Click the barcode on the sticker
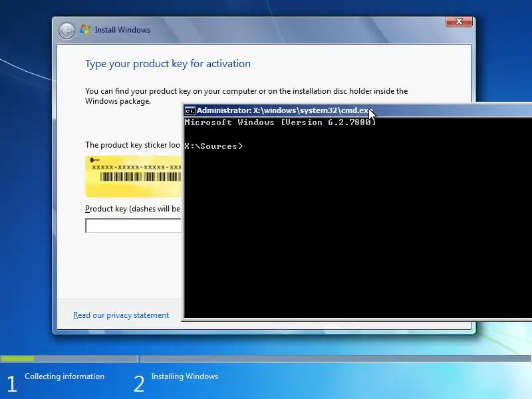Viewport: 532px width, 399px height. [x=140, y=177]
